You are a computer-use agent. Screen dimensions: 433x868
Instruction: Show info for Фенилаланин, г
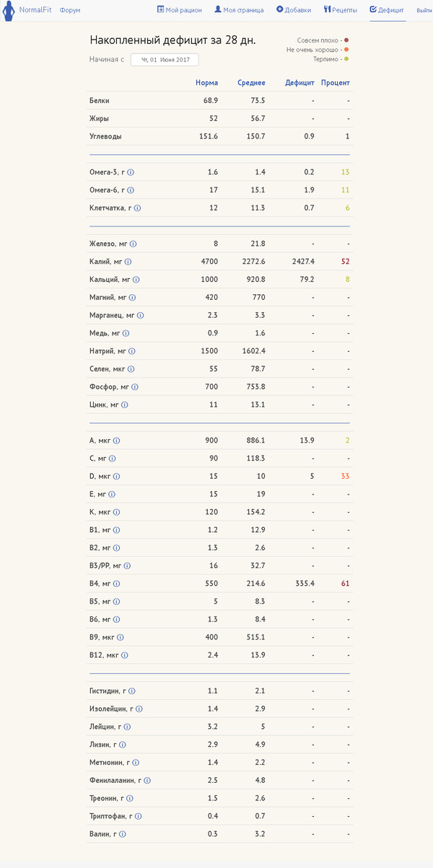[x=146, y=781]
